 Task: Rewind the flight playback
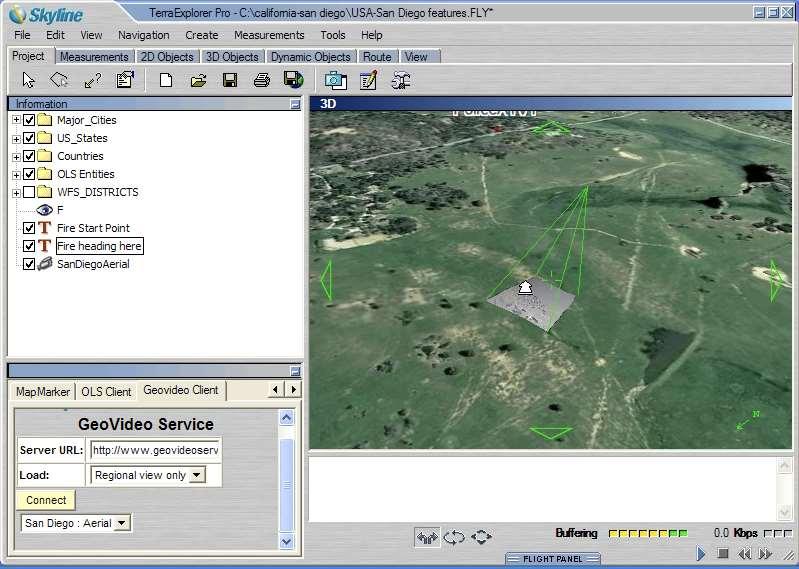(744, 553)
